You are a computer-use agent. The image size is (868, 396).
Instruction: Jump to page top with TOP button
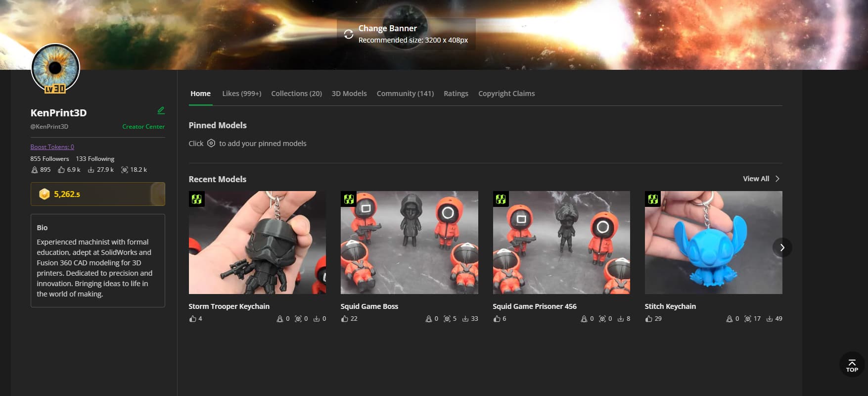tap(852, 365)
